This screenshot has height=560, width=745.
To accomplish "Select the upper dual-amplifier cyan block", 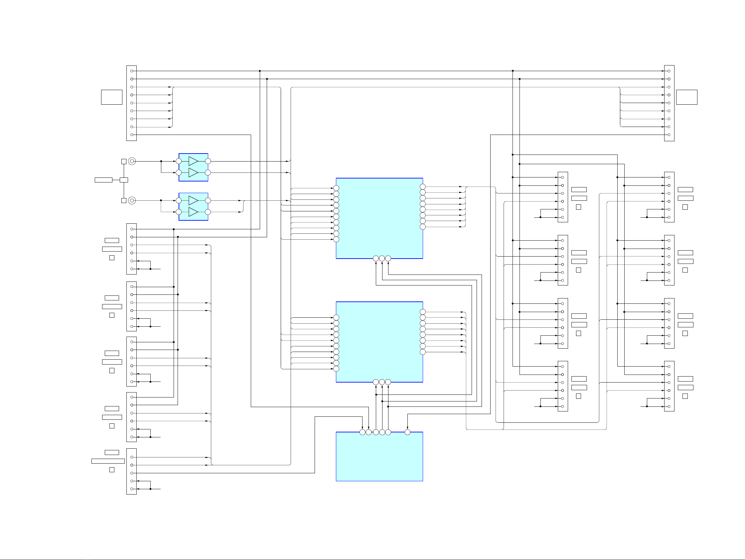I will click(193, 167).
